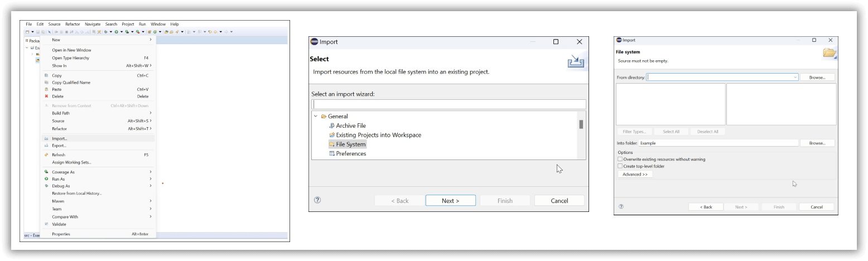Click the yellow Refresh icon
The image size is (868, 261).
(46, 154)
